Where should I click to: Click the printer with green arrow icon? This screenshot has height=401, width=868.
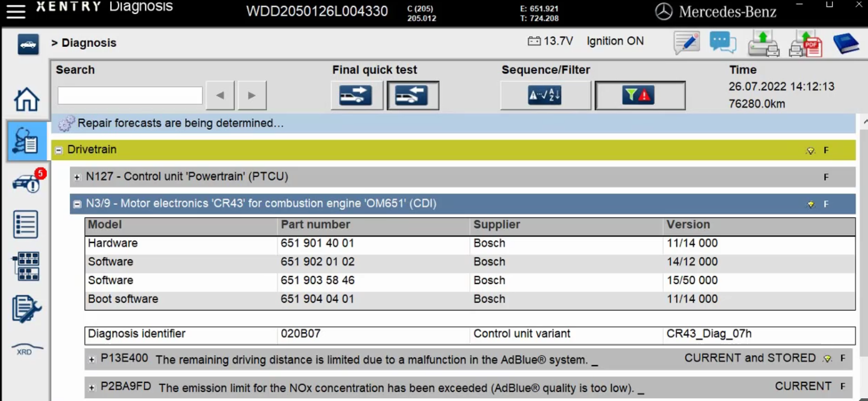tap(763, 44)
